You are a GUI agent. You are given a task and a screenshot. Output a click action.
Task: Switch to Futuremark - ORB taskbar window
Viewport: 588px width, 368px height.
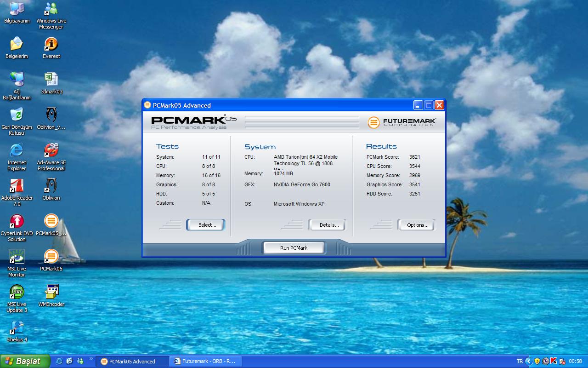(206, 361)
